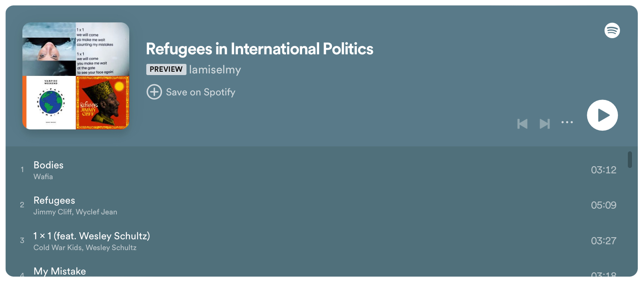Open the lamiselmy profile link
Screen dimensions: 644x282
(215, 70)
